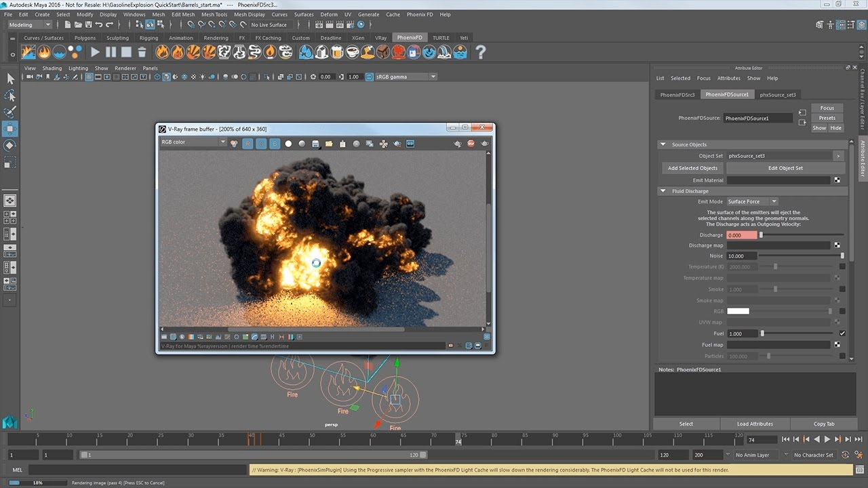The width and height of the screenshot is (868, 488).
Task: Enable the Smoke checkbox
Action: (x=842, y=289)
